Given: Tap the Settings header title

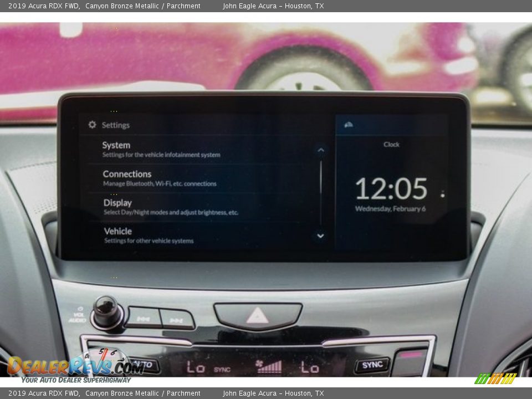Looking at the screenshot, I should [115, 125].
